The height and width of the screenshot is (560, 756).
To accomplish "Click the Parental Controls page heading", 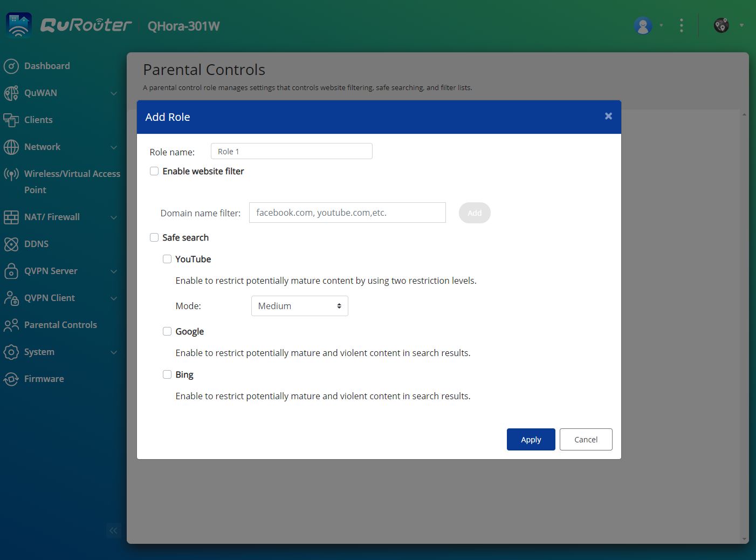I will pos(204,70).
